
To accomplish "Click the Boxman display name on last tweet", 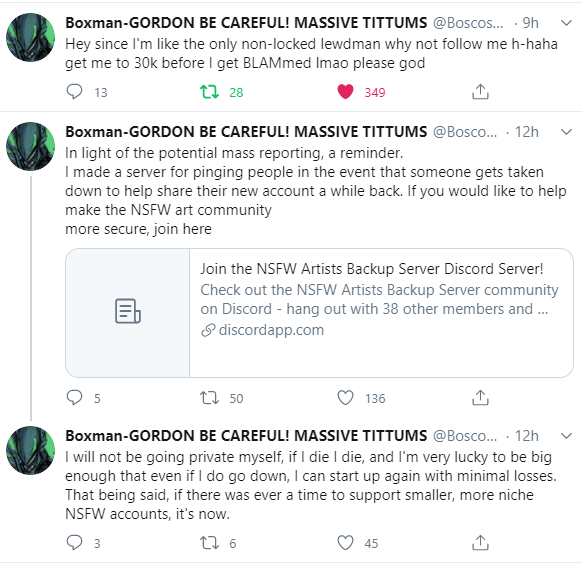I will point(246,436).
